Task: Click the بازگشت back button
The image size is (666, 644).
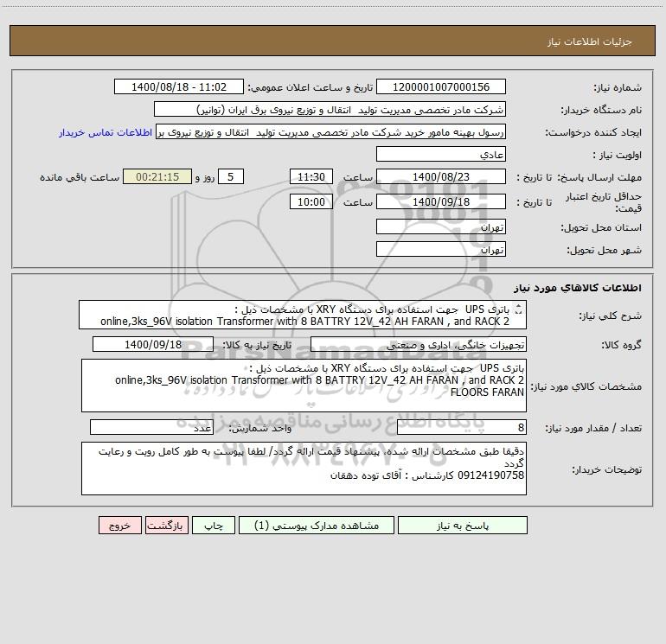Action: tap(166, 526)
